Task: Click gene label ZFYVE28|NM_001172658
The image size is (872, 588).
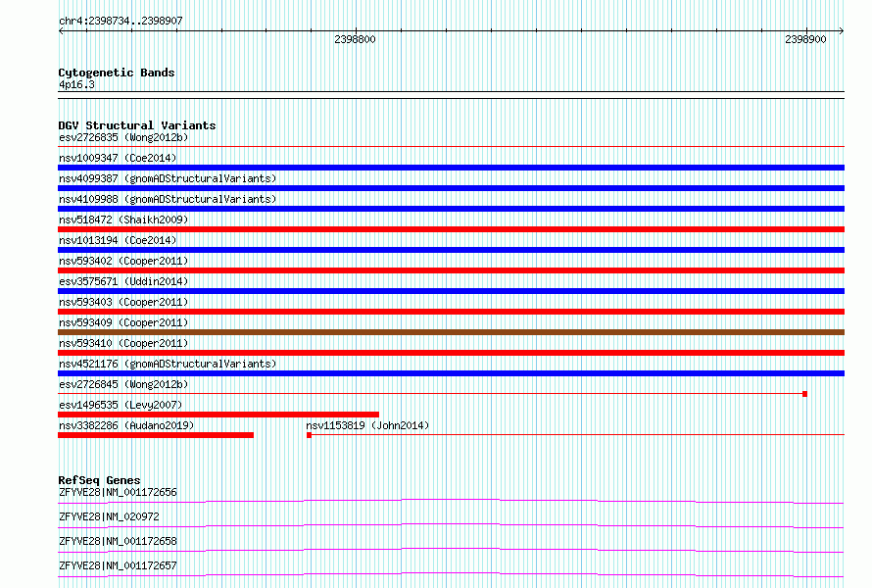Action: click(x=118, y=541)
